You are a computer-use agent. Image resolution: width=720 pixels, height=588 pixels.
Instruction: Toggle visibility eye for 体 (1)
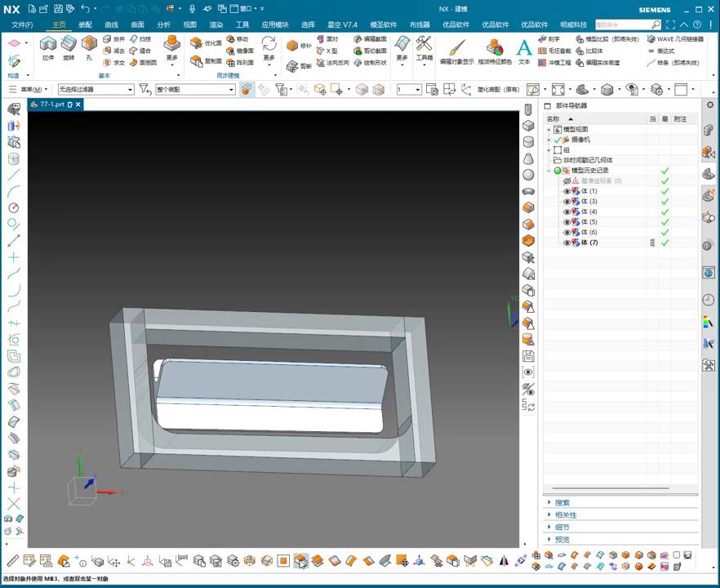(567, 191)
